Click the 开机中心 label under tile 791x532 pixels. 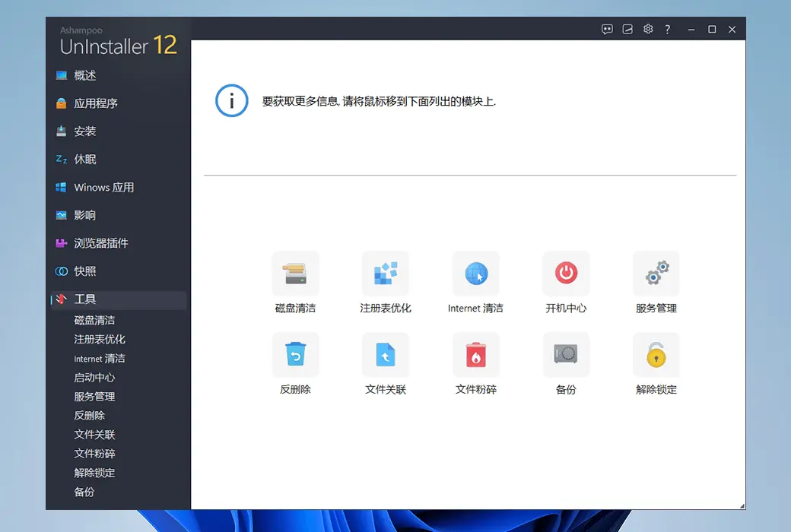pos(566,308)
